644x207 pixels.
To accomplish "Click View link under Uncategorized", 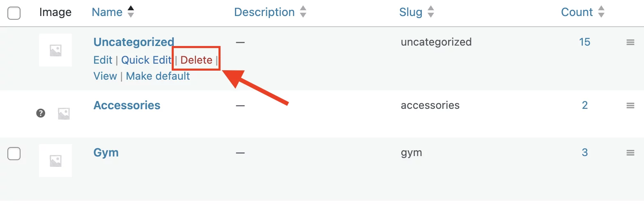I will click(x=105, y=76).
